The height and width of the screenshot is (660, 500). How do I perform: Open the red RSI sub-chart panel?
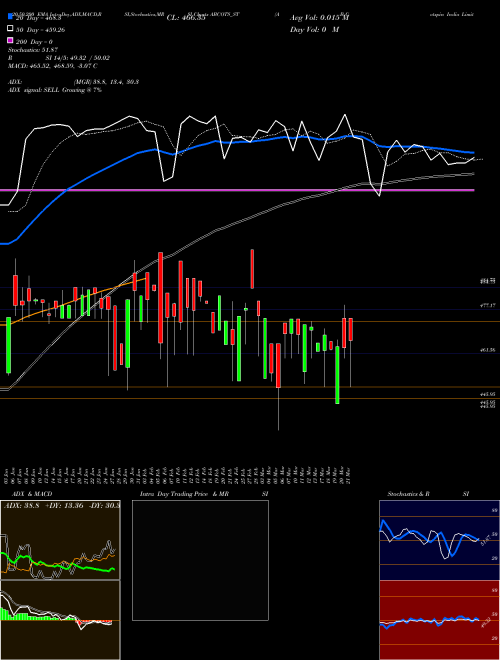click(439, 620)
